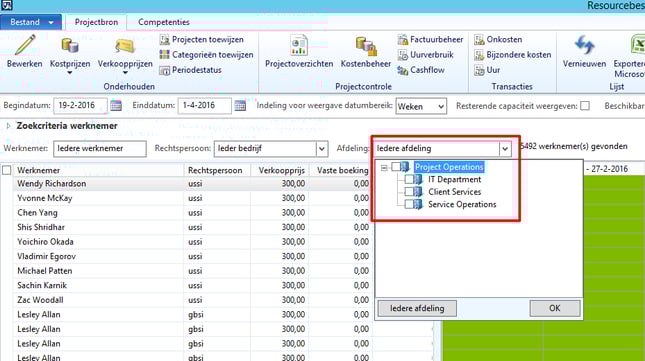
Task: Open the Kostprijzen dropdown arrow
Action: point(70,73)
